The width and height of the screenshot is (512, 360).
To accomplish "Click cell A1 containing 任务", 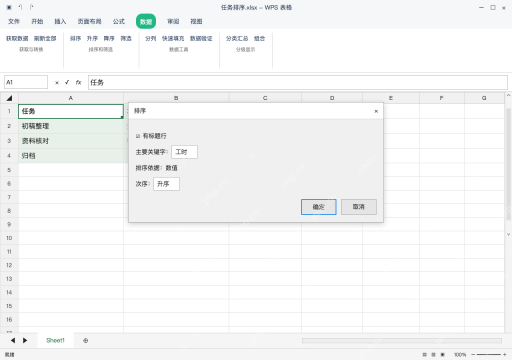I will (71, 111).
